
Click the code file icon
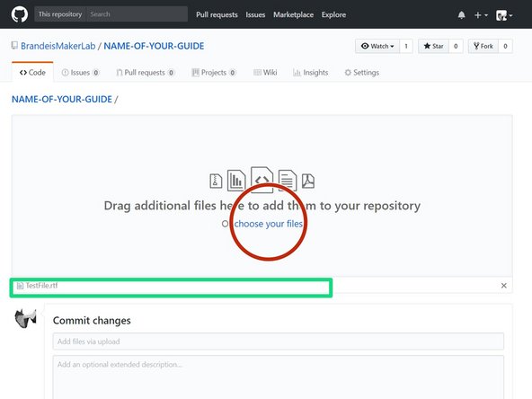click(262, 180)
